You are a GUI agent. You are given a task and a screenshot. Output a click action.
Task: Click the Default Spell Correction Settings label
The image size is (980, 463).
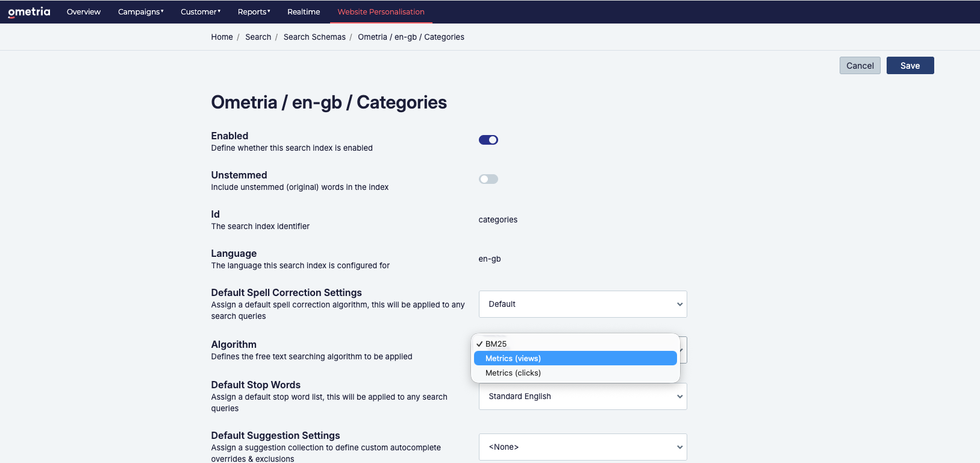286,292
